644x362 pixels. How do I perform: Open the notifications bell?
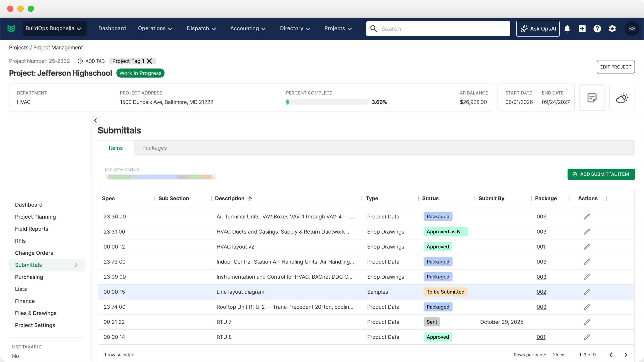tap(567, 29)
